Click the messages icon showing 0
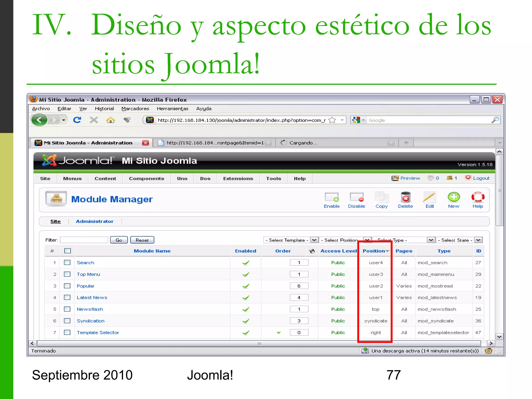532x399 pixels. point(431,178)
